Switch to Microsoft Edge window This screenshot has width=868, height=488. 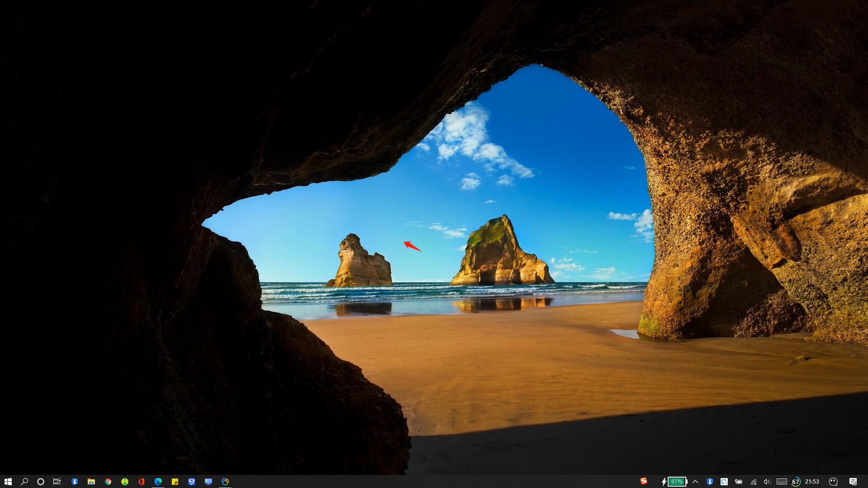pos(158,482)
